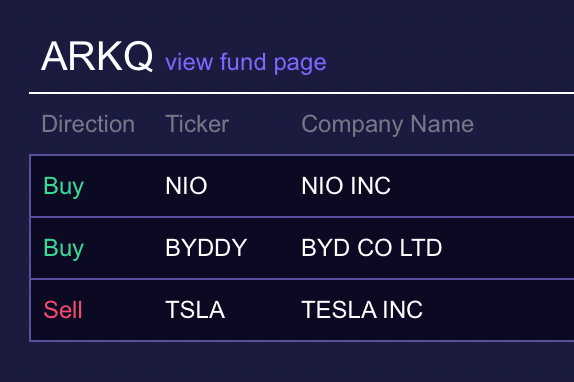
Task: Sort by the Ticker column header
Action: tap(197, 124)
